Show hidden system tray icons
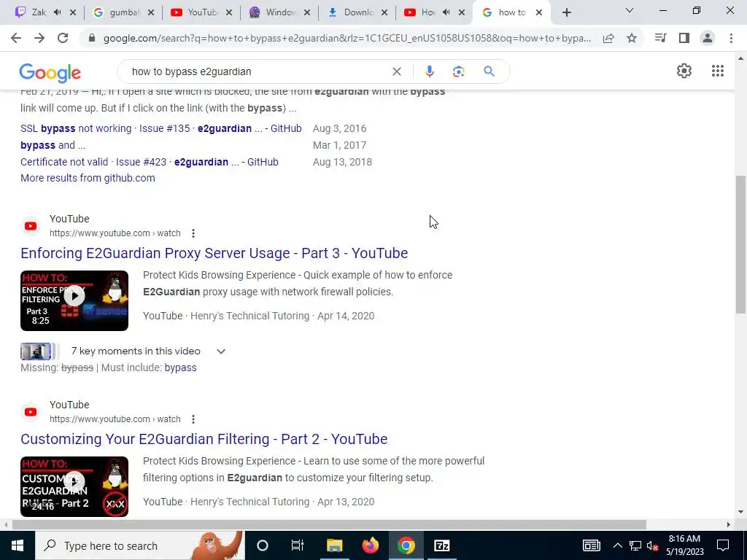747x560 pixels. click(617, 545)
